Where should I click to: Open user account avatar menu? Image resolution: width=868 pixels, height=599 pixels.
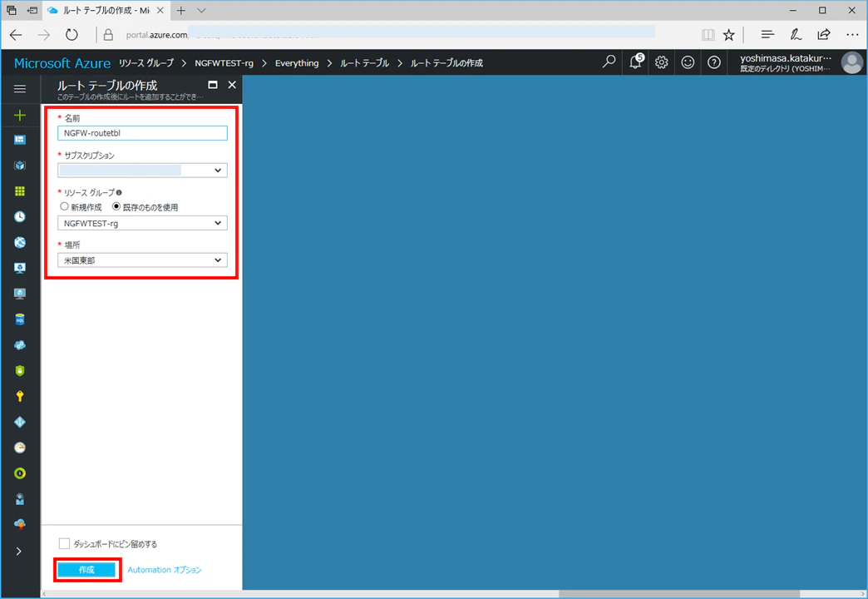pyautogui.click(x=852, y=62)
